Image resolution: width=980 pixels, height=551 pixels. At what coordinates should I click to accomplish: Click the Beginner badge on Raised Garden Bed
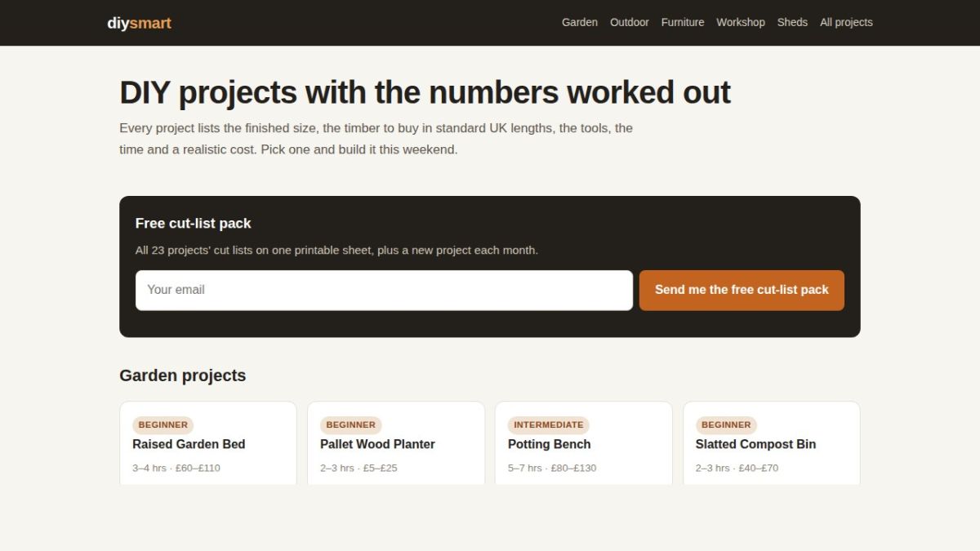coord(163,424)
